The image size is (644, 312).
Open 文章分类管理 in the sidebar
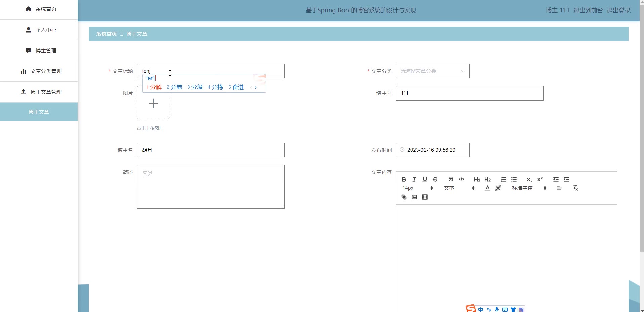(39, 71)
